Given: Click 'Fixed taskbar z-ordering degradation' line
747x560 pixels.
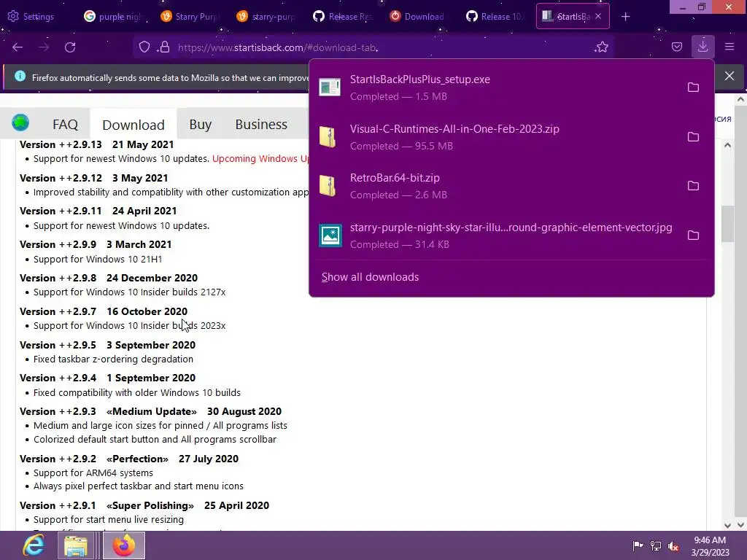Looking at the screenshot, I should pyautogui.click(x=113, y=359).
